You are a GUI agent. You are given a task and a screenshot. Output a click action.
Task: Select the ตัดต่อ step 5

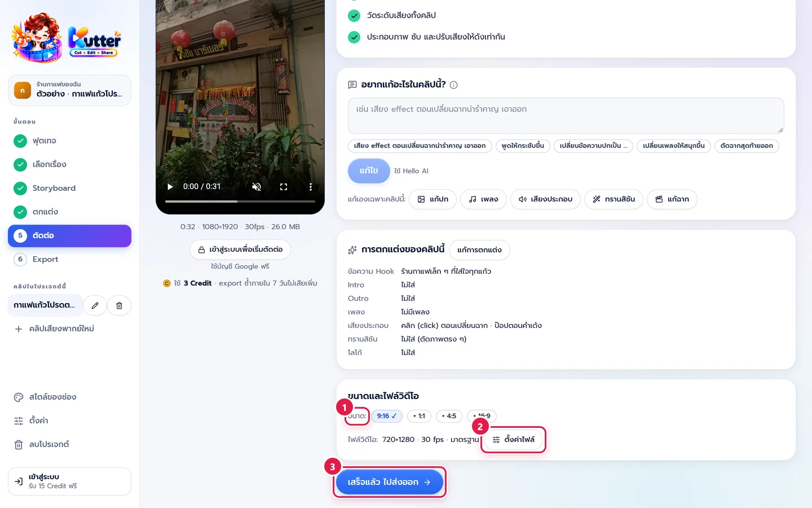pos(69,236)
